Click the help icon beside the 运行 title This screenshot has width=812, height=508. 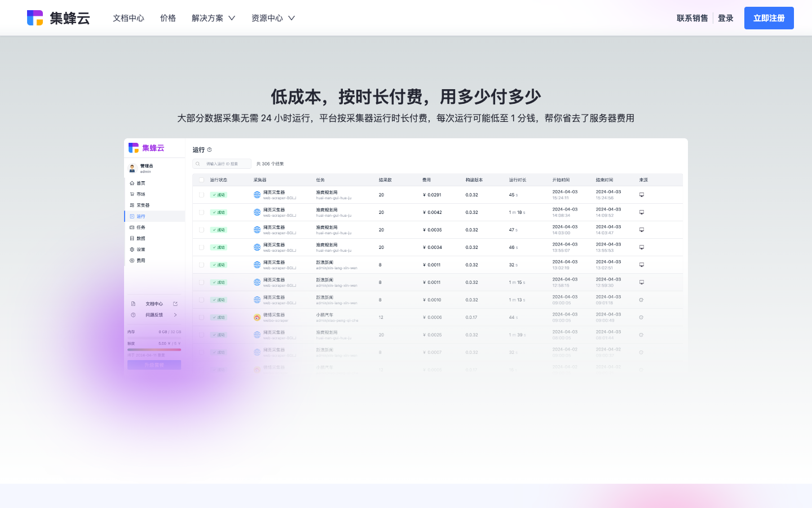coord(209,150)
